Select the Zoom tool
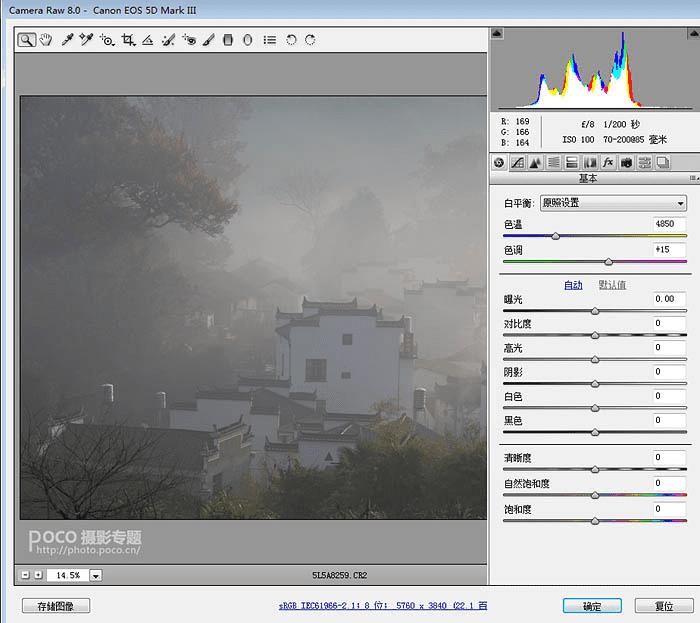The image size is (700, 623). 27,40
